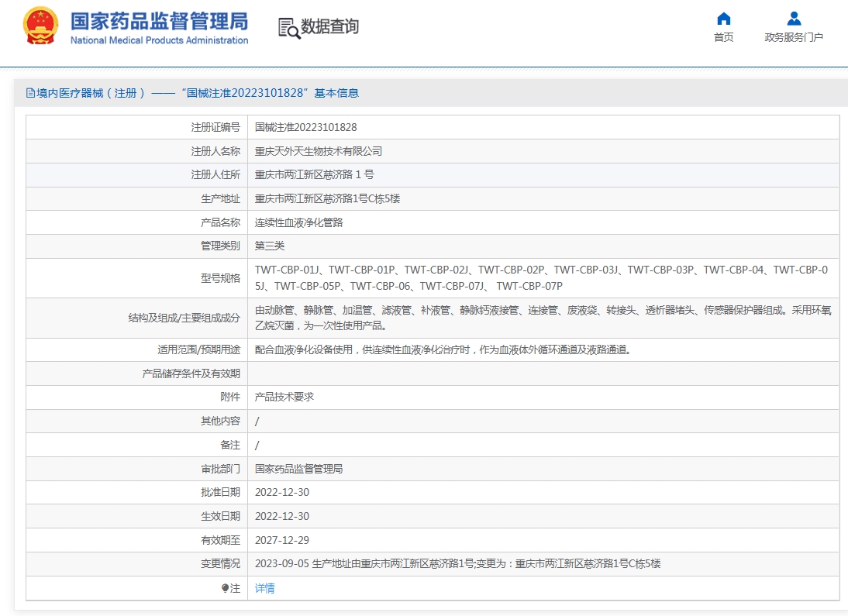
Task: Open 政务服务门户 user icon
Action: (x=794, y=19)
